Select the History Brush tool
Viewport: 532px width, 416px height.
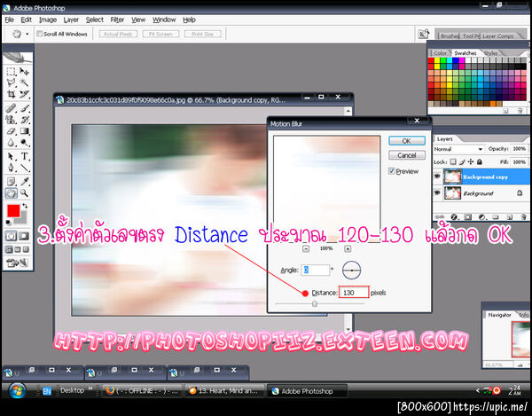(x=24, y=120)
